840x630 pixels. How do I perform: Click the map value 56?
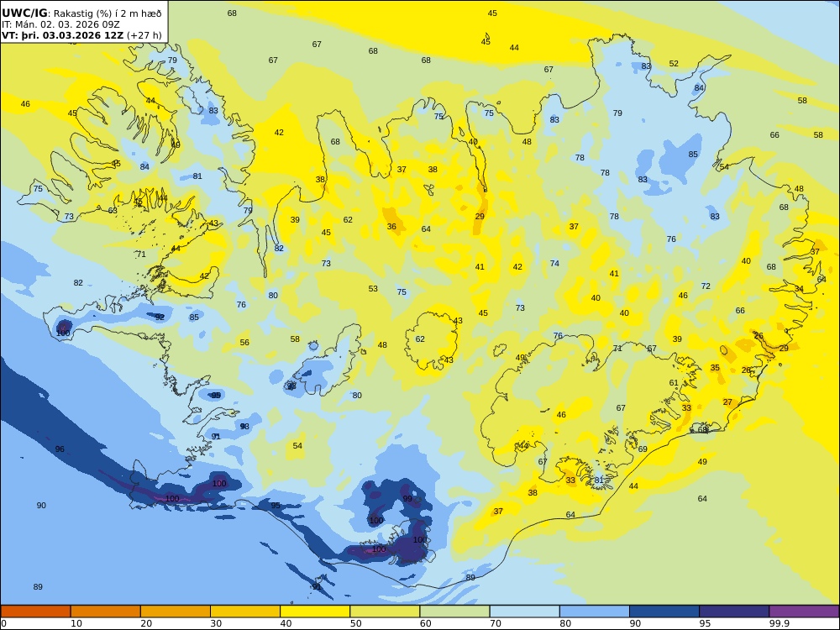click(244, 343)
